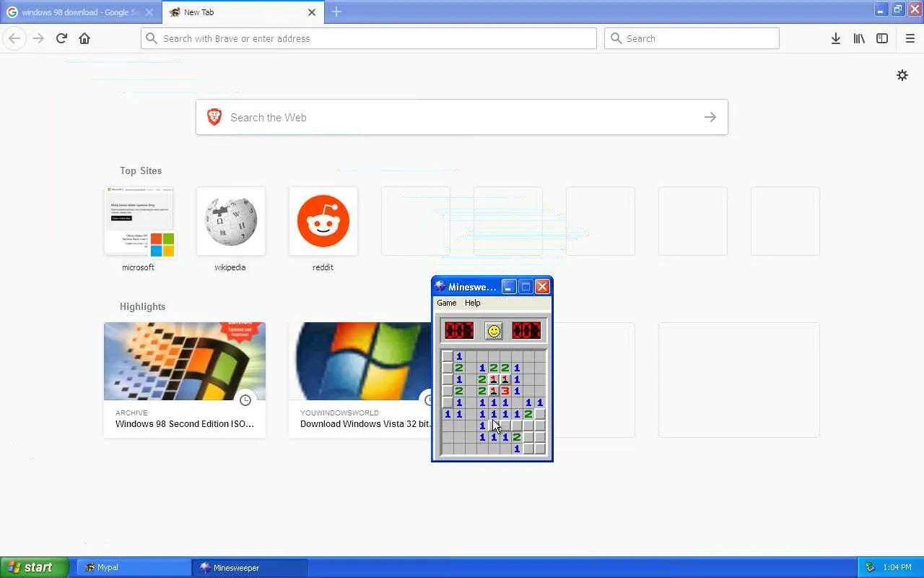Screen dimensions: 924x578
Task: Open New Tab page settings gear
Action: point(902,75)
